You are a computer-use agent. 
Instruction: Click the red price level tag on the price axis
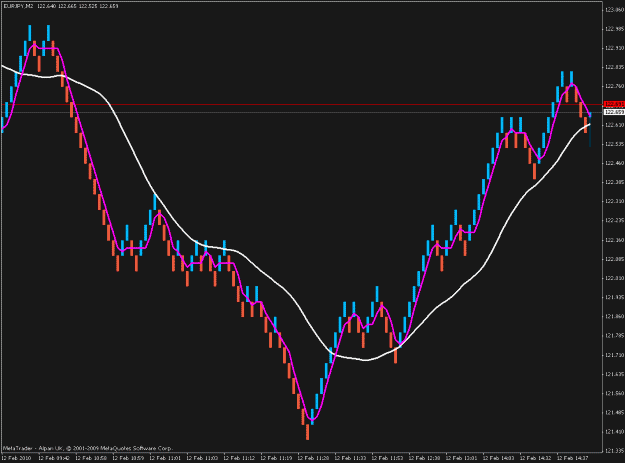614,104
